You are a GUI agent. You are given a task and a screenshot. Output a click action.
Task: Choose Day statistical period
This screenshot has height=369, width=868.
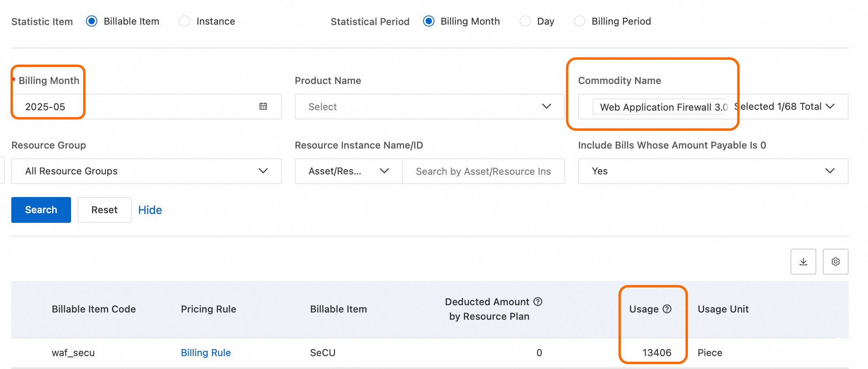pos(525,21)
